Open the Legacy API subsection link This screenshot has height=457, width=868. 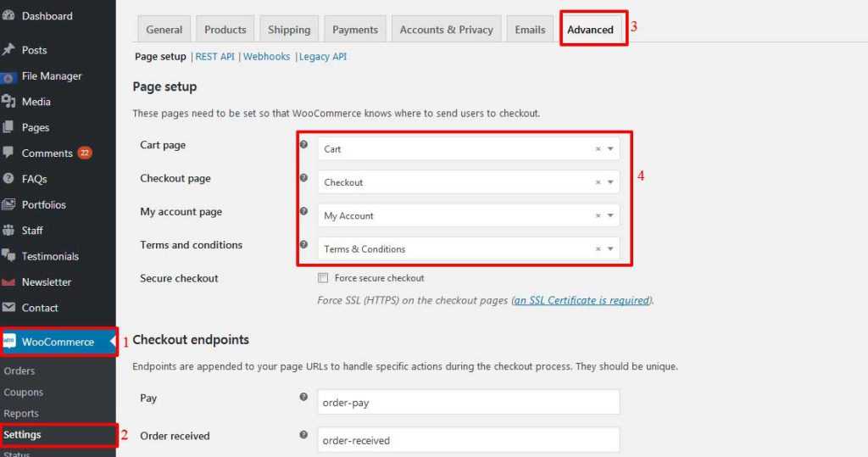(323, 57)
